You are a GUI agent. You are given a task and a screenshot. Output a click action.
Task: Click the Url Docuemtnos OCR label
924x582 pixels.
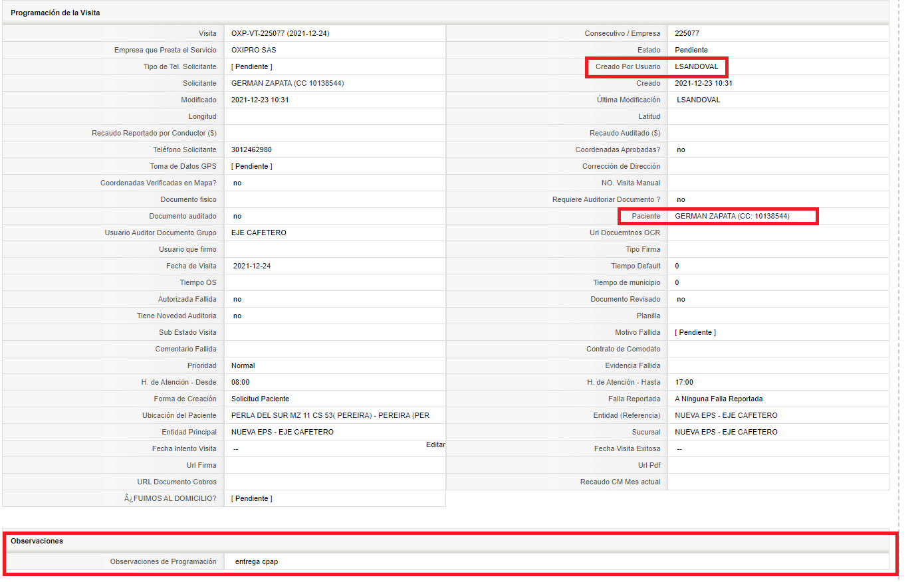tap(625, 233)
